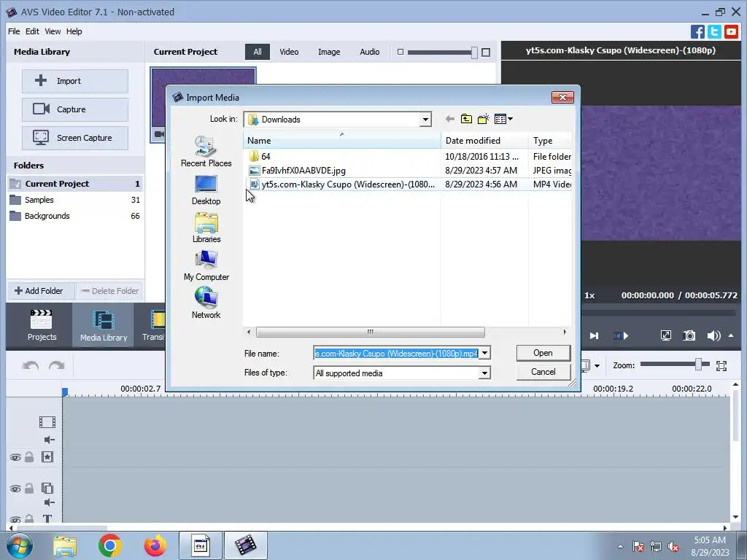Create new folder icon in dialog

tap(484, 119)
